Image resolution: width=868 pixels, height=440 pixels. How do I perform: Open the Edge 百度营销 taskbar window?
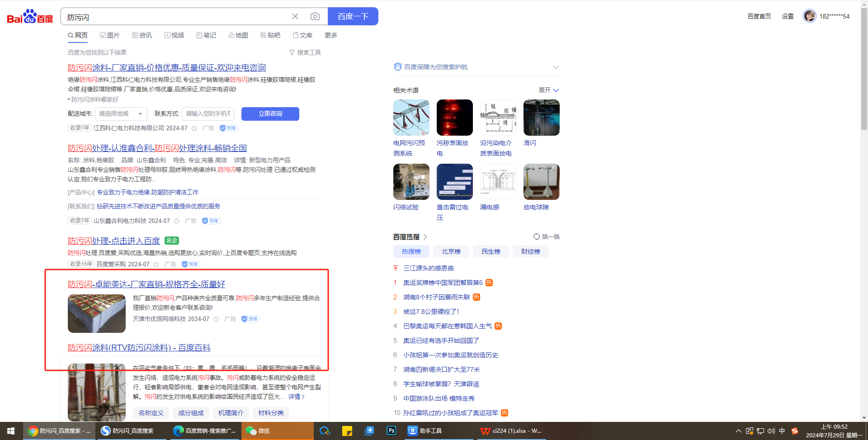205,431
